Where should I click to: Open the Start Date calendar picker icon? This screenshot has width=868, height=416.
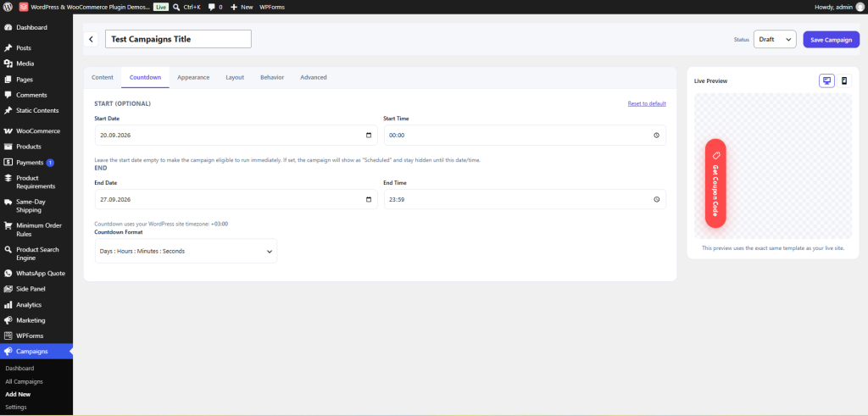(369, 135)
